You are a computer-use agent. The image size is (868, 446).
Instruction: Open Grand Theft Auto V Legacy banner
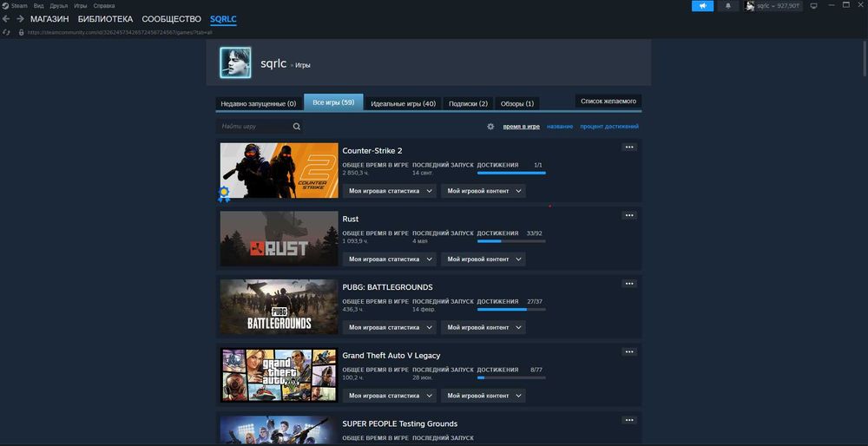click(x=279, y=375)
